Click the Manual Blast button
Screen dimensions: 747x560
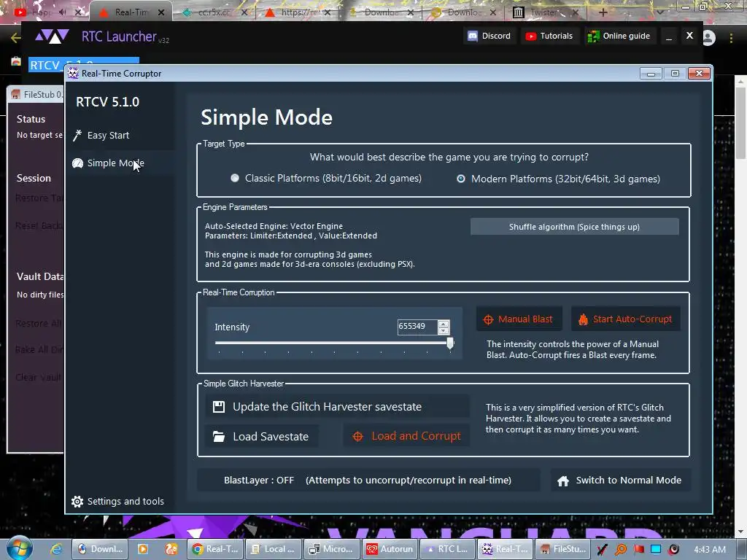pos(519,319)
